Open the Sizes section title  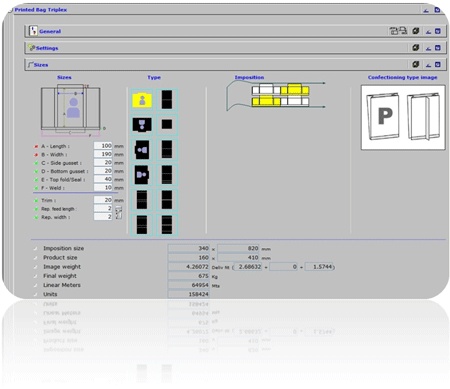[41, 65]
